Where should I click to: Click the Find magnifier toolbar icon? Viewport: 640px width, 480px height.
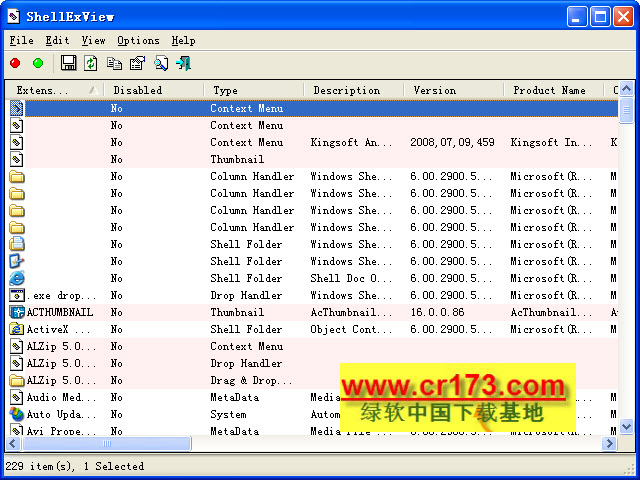pyautogui.click(x=161, y=63)
